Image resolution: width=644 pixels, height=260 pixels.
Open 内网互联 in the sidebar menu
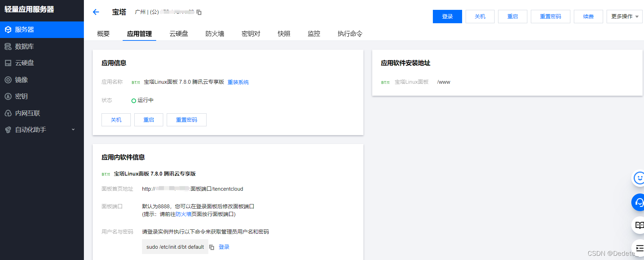tap(42, 113)
